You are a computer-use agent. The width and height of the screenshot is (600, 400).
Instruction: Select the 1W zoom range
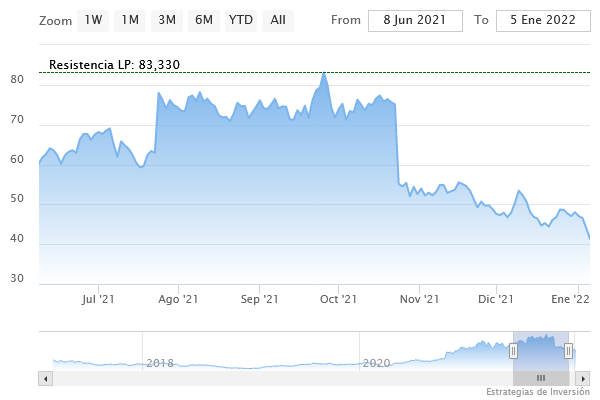coord(93,20)
